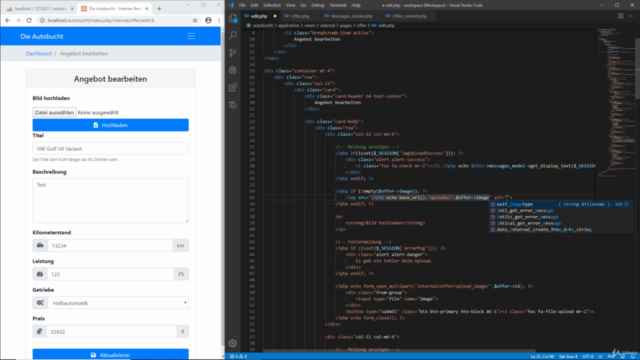Click the browser back arrow
This screenshot has height=360, width=640.
point(8,20)
